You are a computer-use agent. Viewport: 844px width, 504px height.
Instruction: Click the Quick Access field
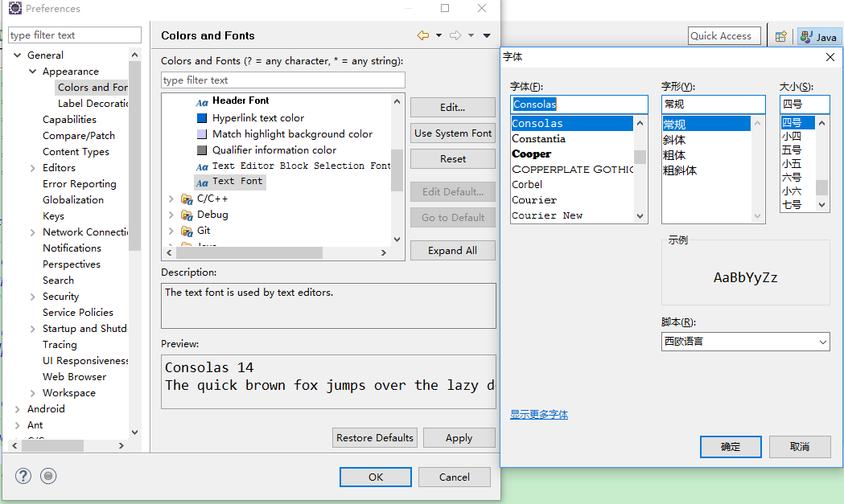pos(724,36)
